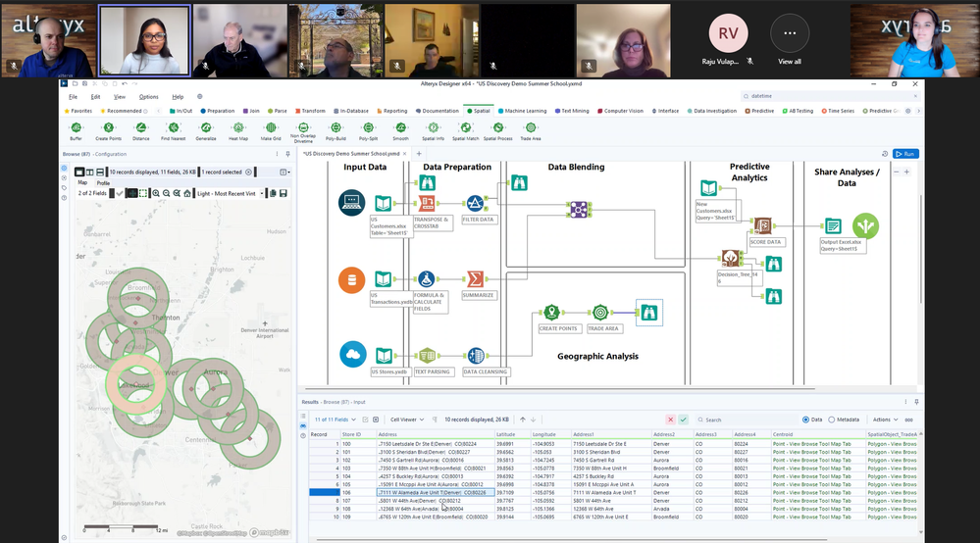Screen dimensions: 980x543
Task: Select Store ID 106 address cell
Action: pos(436,492)
